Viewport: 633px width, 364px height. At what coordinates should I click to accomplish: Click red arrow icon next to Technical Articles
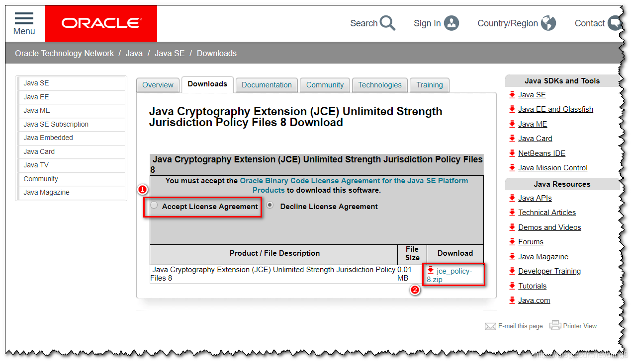point(512,212)
